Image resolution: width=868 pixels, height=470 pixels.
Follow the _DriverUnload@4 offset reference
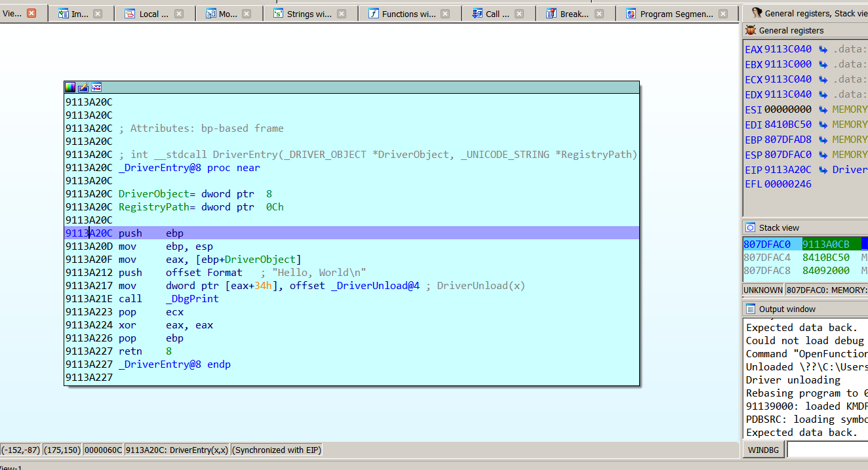click(x=375, y=286)
